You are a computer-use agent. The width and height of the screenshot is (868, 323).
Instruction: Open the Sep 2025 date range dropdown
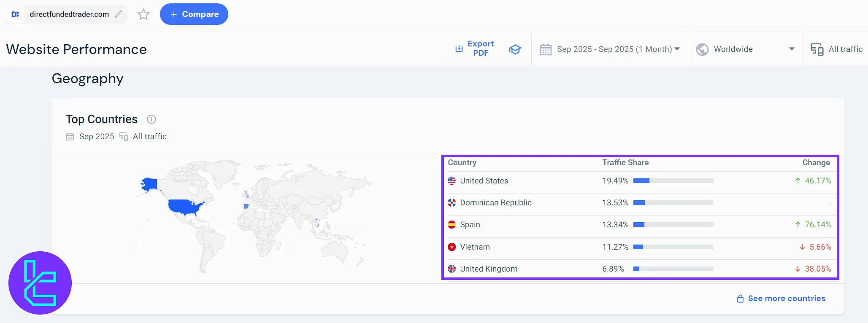coord(610,49)
